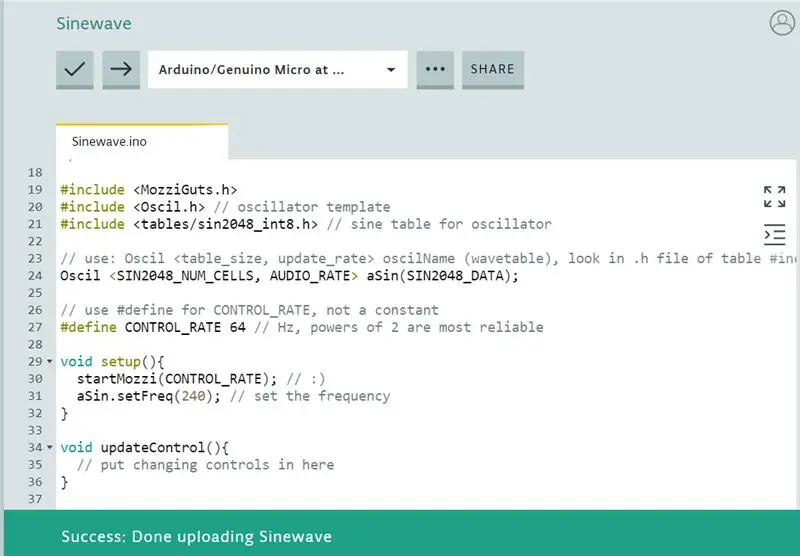The height and width of the screenshot is (556, 800).
Task: Click the 'put changing controls in here' comment
Action: point(205,465)
